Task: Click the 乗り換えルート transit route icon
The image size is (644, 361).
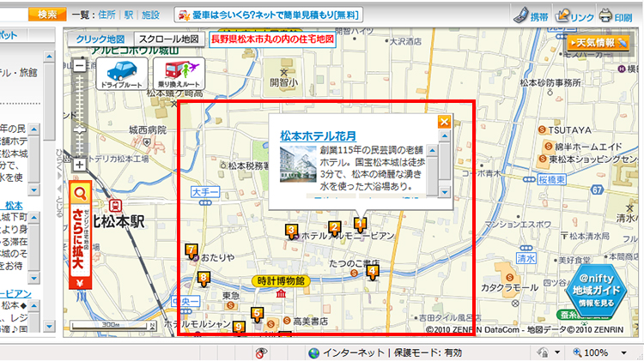Action: click(x=179, y=74)
